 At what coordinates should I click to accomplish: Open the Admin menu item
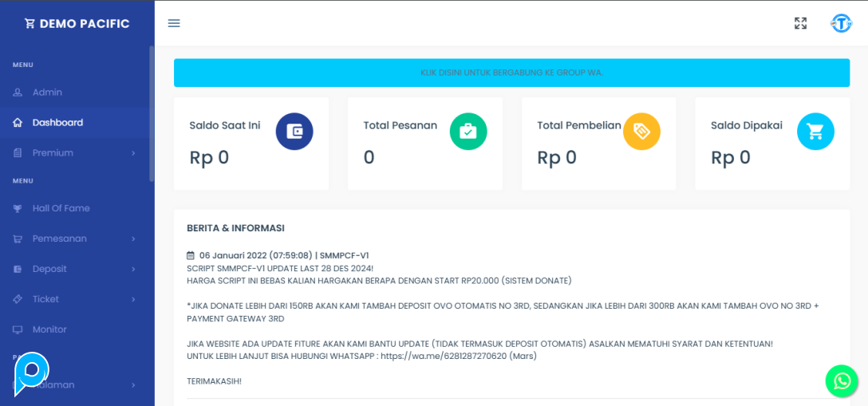pyautogui.click(x=47, y=92)
